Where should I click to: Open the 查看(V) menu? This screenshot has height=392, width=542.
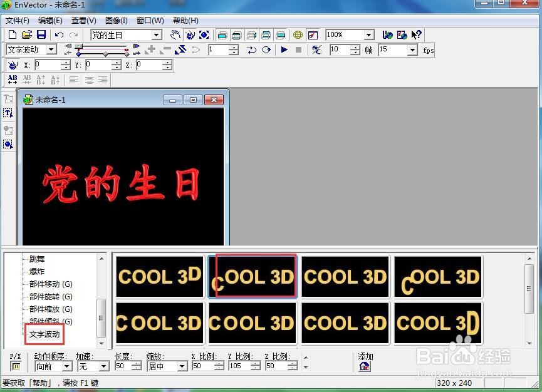[x=84, y=21]
